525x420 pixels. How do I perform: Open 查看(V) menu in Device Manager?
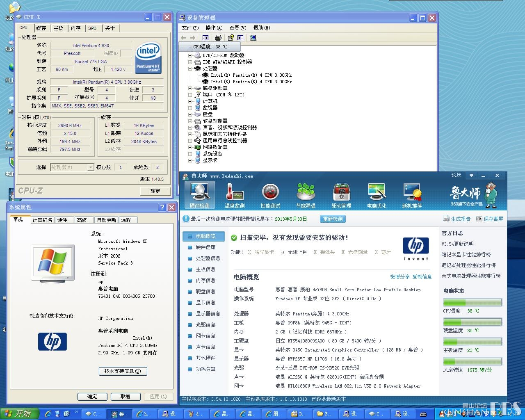(x=237, y=28)
